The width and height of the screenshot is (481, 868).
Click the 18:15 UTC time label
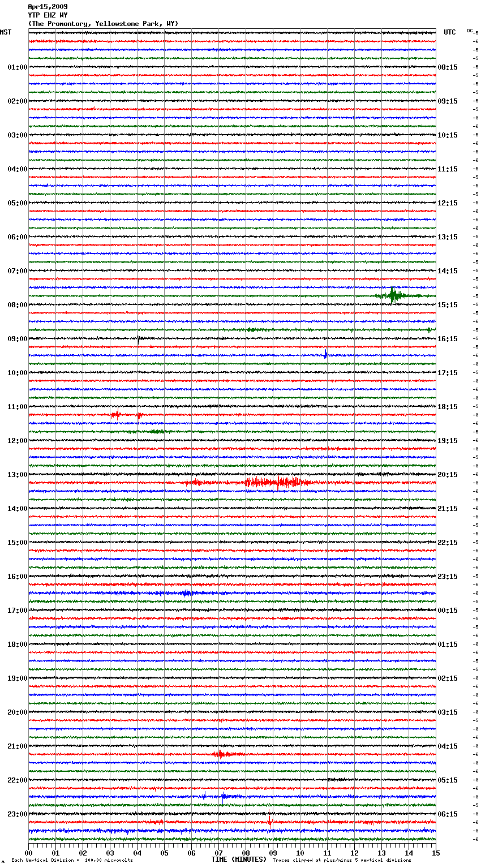tap(448, 407)
